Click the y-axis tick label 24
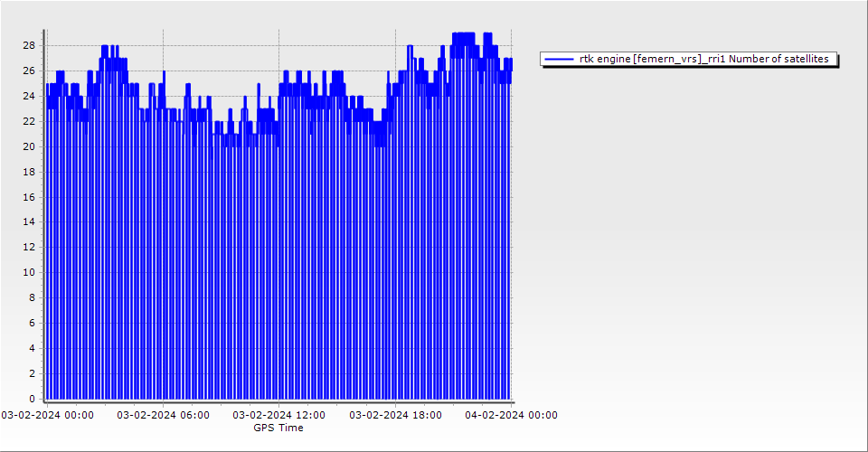The image size is (868, 452). (29, 96)
